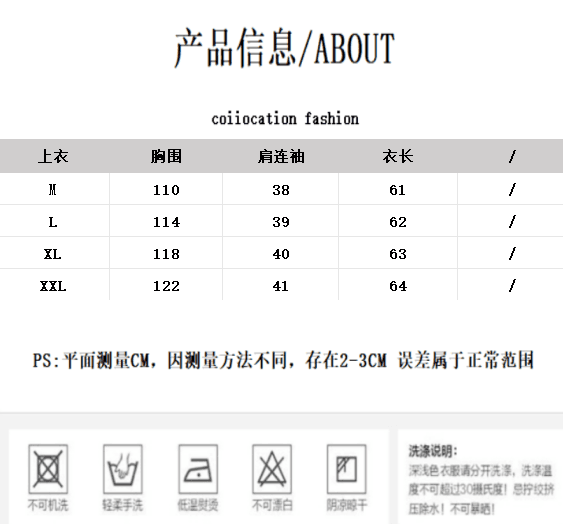Viewport: 563px width, 524px height.
Task: Click chest value 110 for size M
Action: (166, 190)
